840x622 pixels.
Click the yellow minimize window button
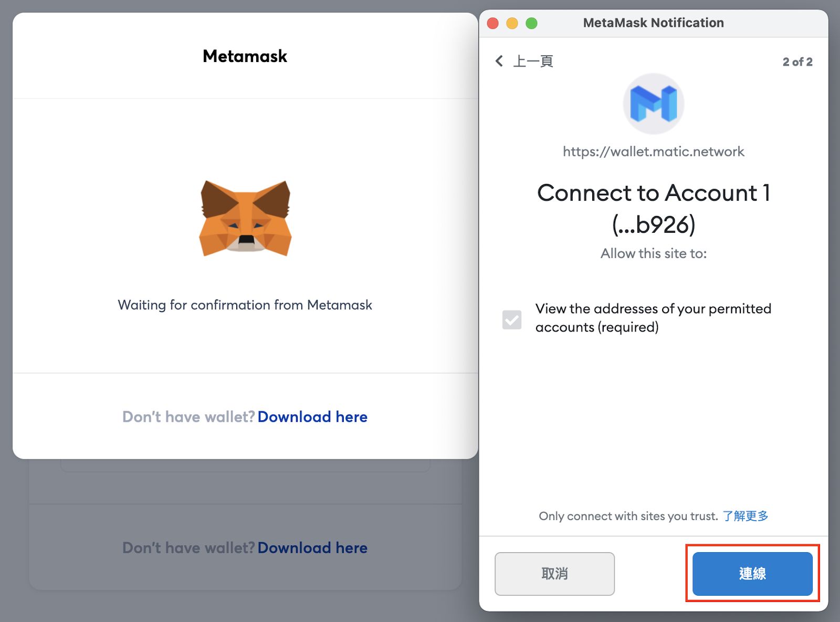(512, 23)
